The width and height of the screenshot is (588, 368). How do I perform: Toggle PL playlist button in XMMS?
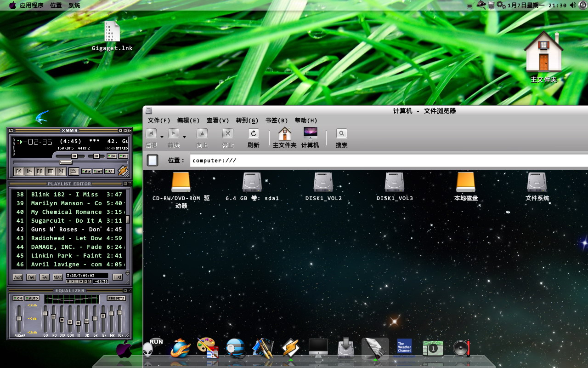point(123,156)
